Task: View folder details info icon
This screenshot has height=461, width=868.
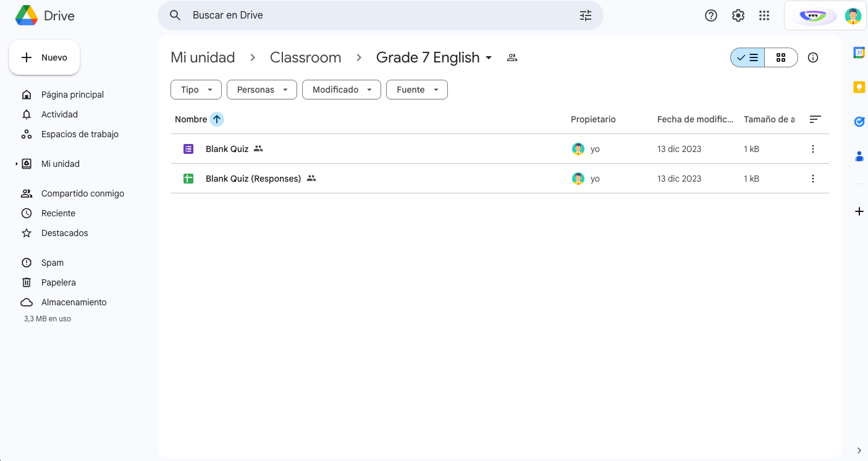Action: [813, 57]
